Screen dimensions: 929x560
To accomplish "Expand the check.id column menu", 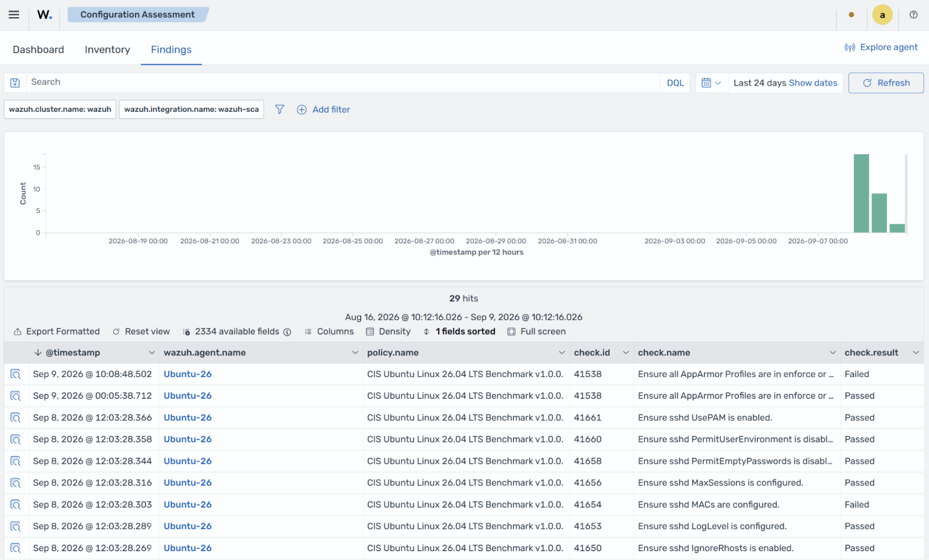I will pos(626,352).
